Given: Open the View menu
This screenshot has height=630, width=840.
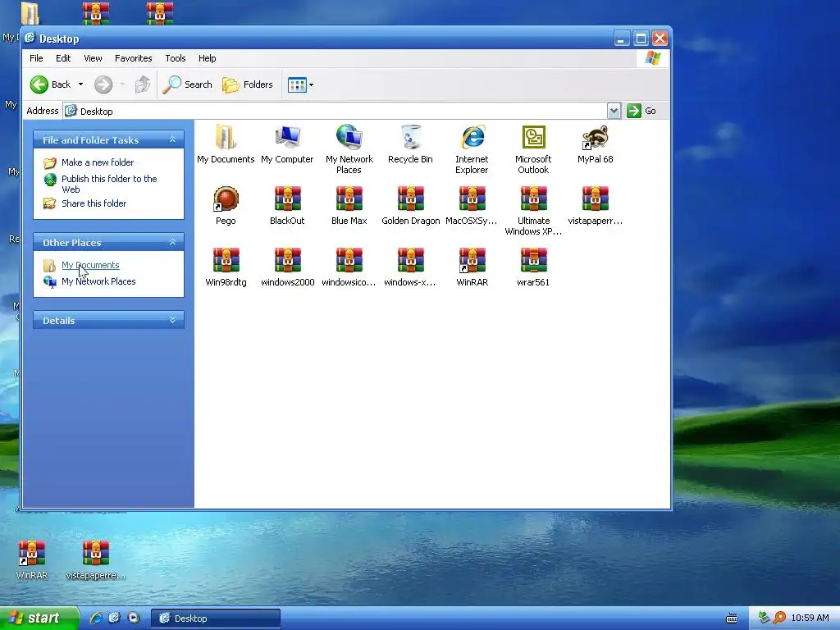Looking at the screenshot, I should (93, 58).
